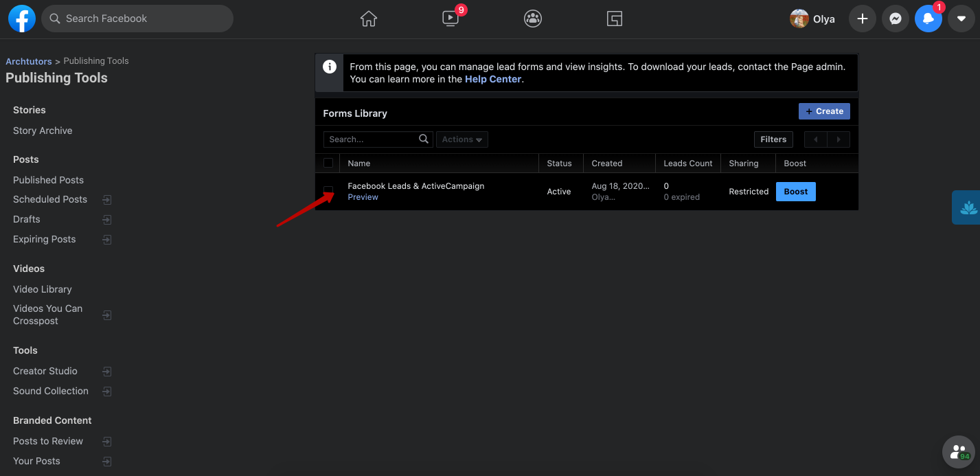Sort by Leads Count column header
This screenshot has width=980, height=476.
point(688,163)
